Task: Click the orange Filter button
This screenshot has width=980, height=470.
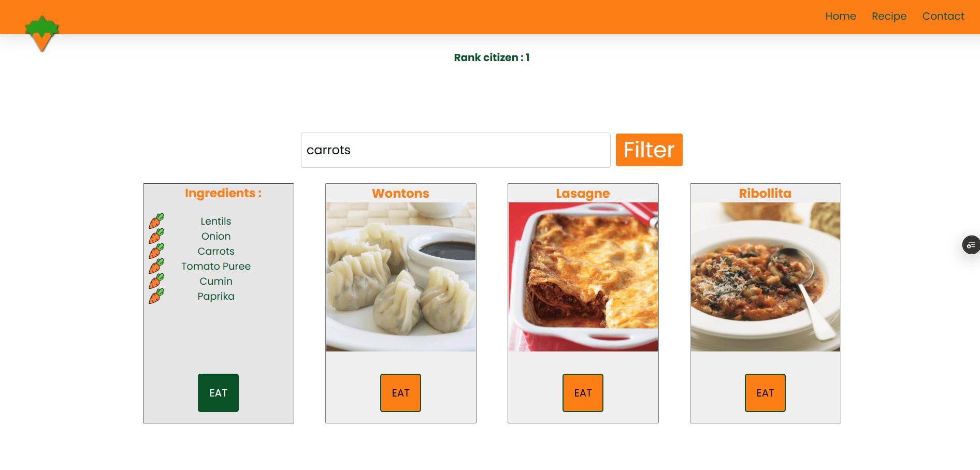Action: (649, 150)
